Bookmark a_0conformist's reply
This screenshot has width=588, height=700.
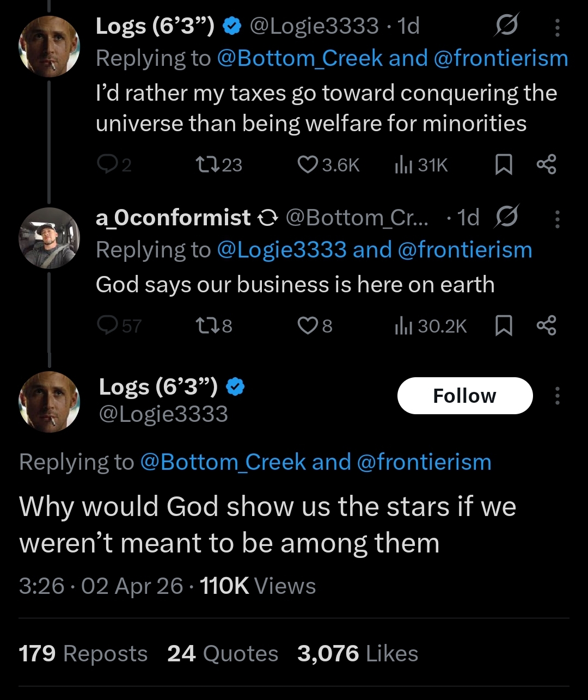(504, 326)
